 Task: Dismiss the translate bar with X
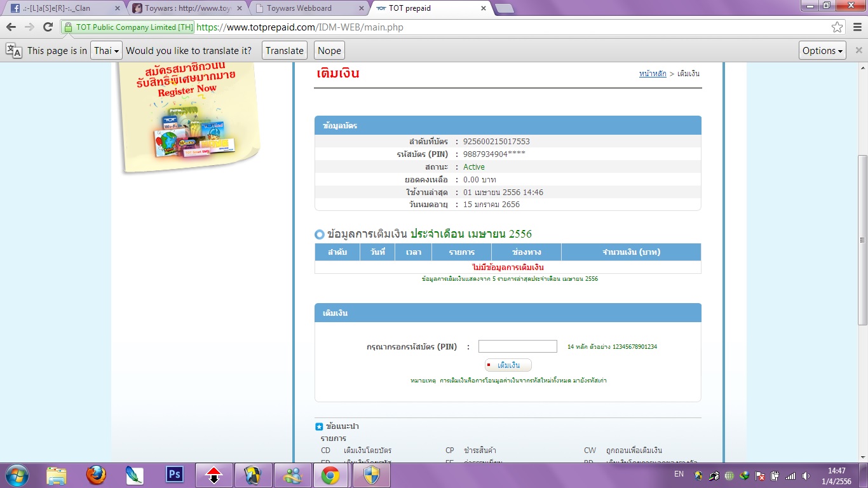(858, 50)
